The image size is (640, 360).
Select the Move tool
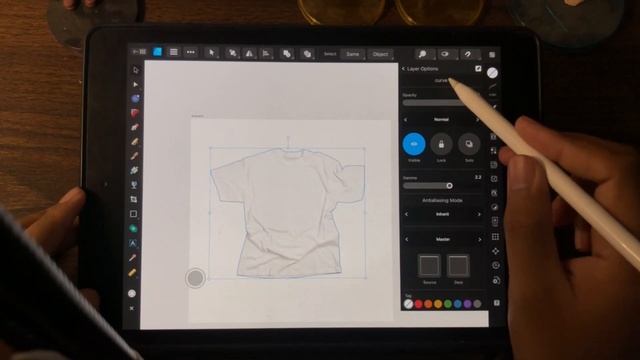136,70
